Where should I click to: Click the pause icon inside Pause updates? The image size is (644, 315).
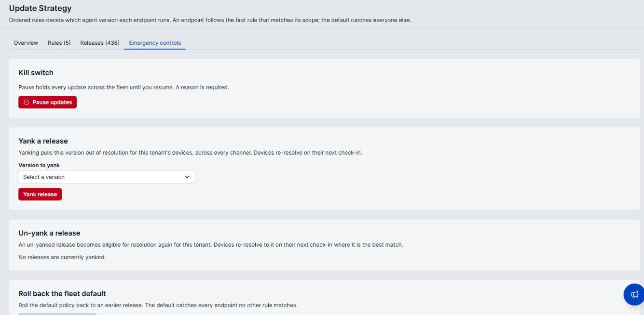point(27,102)
